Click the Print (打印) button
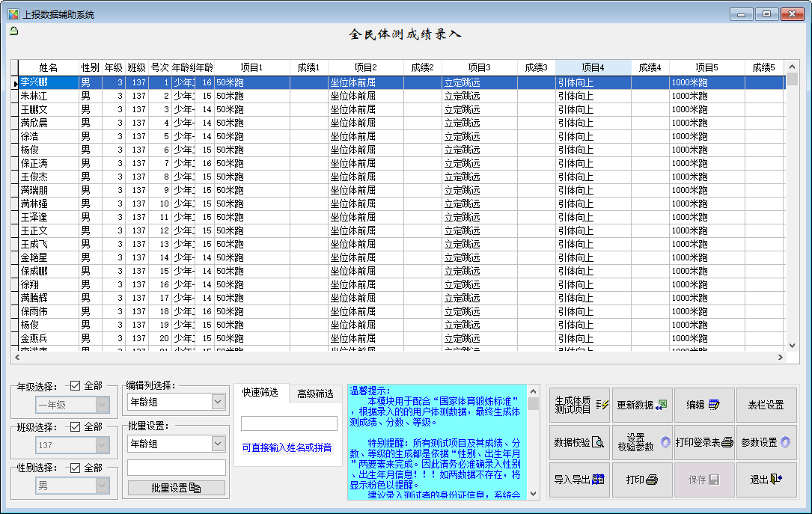 coord(642,480)
